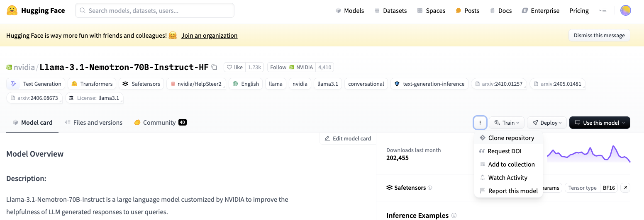Click the Safetensors tag

coord(141,84)
